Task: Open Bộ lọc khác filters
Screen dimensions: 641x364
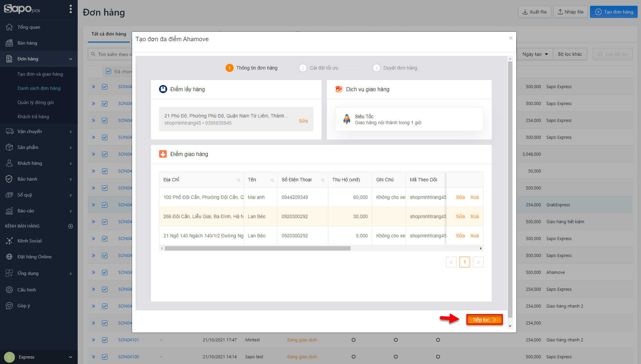Action: point(570,54)
